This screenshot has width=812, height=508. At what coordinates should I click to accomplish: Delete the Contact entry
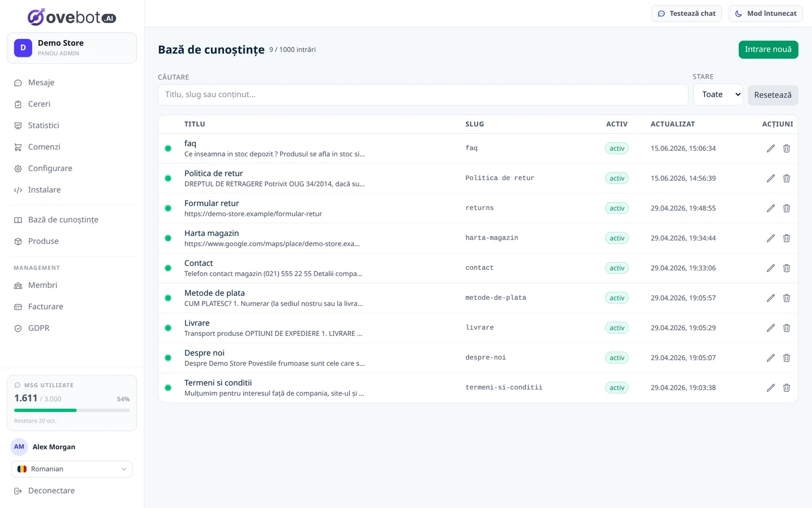tap(787, 268)
